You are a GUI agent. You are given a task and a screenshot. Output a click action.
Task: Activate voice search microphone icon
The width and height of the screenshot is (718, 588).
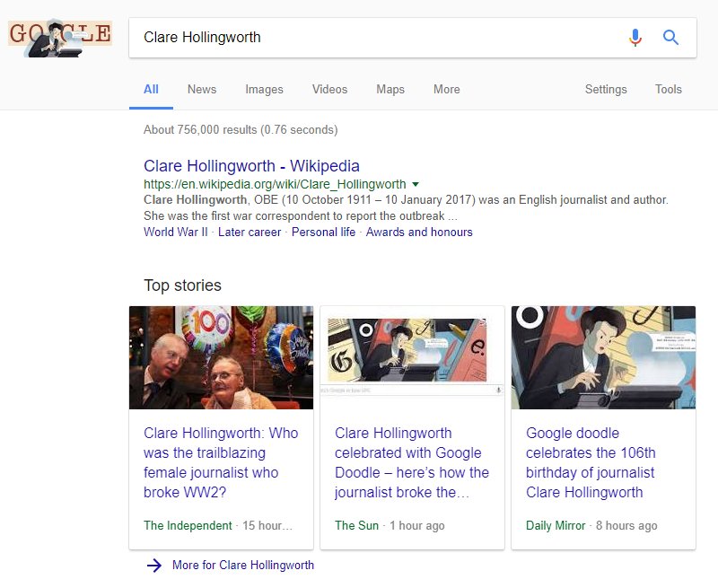pos(635,37)
